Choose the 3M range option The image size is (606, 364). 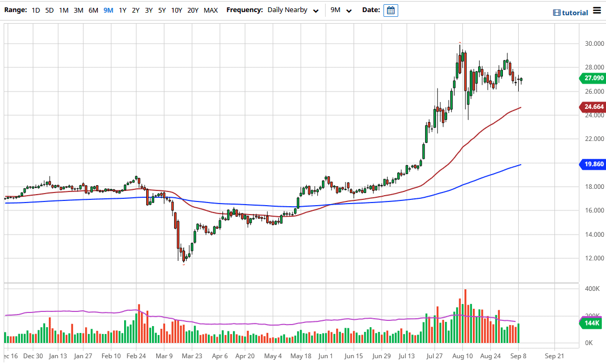78,10
